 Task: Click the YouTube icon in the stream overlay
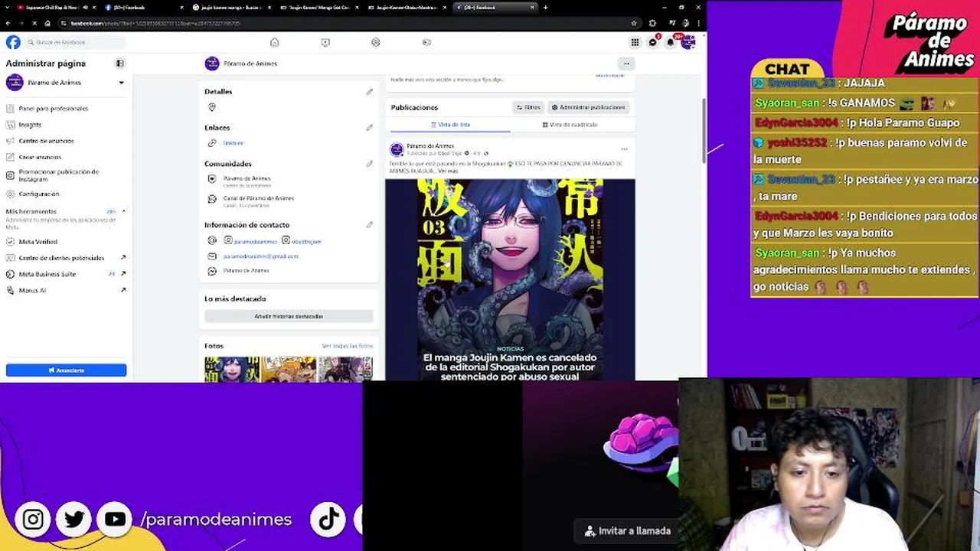(x=115, y=520)
